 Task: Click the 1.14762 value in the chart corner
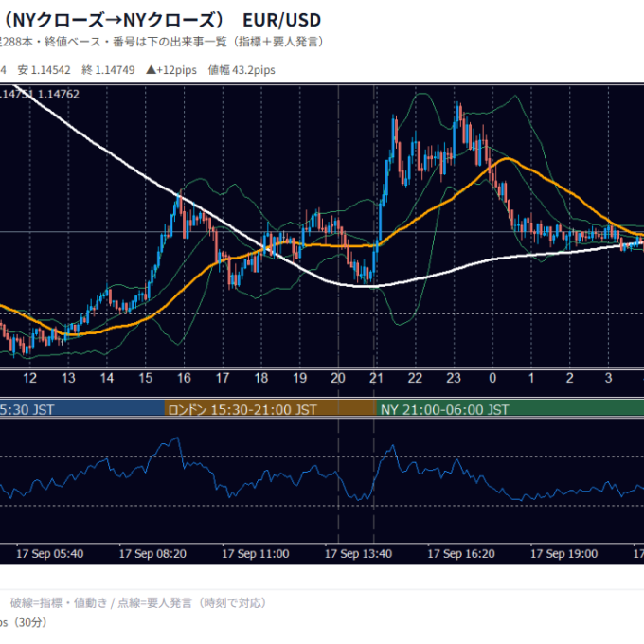[x=59, y=94]
